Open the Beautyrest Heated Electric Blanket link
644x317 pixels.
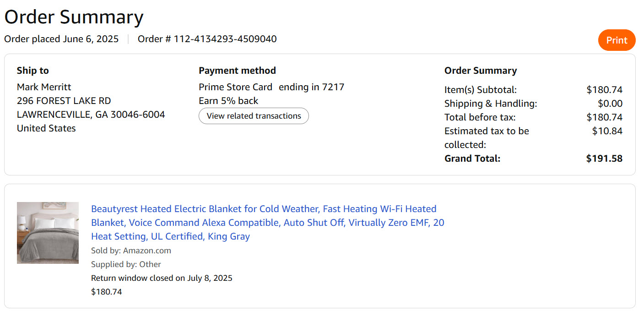click(268, 223)
